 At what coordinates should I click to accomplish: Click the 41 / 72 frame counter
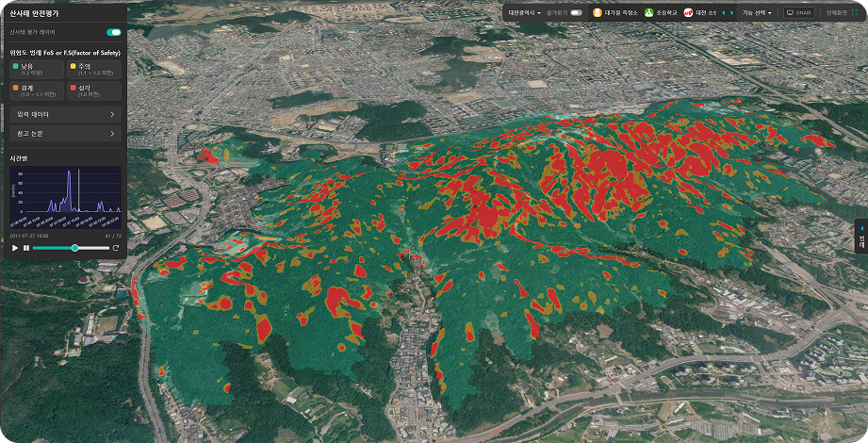coord(113,236)
